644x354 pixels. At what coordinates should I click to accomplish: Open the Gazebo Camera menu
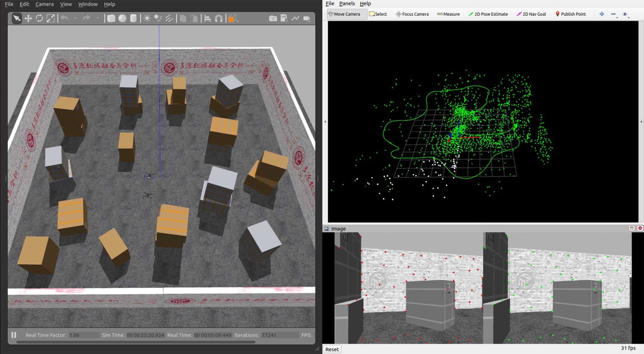(44, 4)
